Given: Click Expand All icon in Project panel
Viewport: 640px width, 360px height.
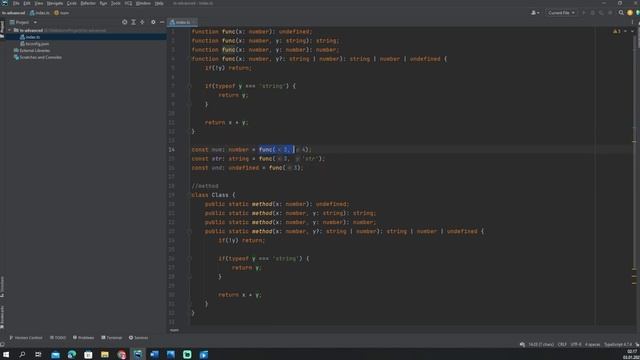Looking at the screenshot, I should point(133,22).
